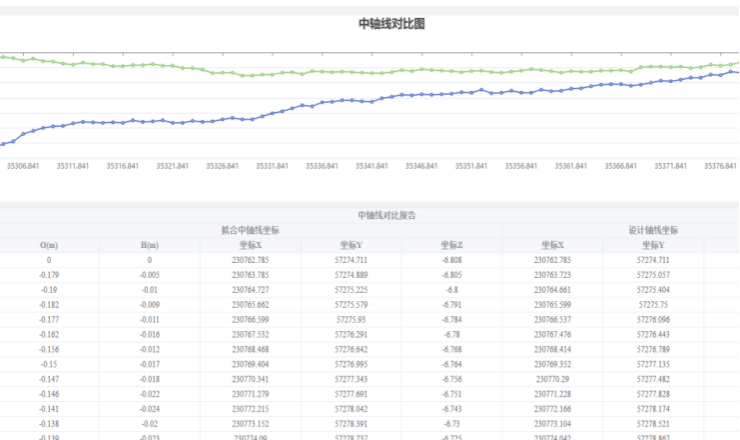Select the design Y cell 57275.75
Screen dimensions: 740x440
click(x=653, y=305)
